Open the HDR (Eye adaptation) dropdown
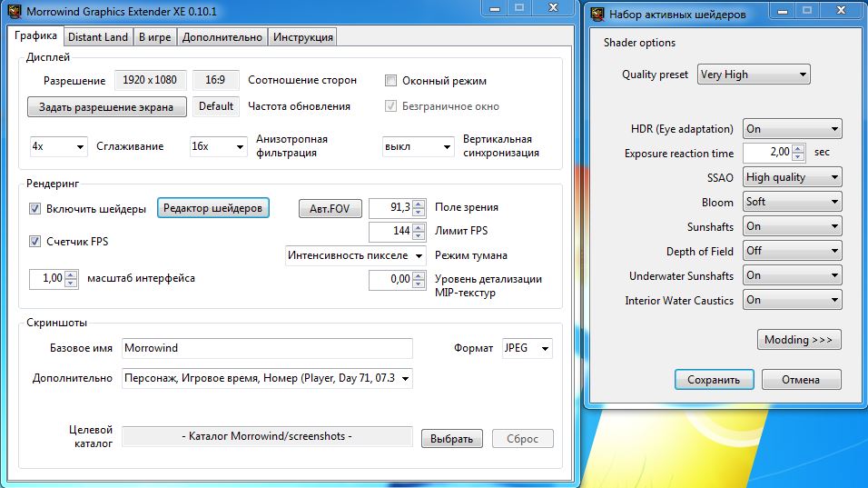Viewport: 868px width, 488px height. [792, 129]
